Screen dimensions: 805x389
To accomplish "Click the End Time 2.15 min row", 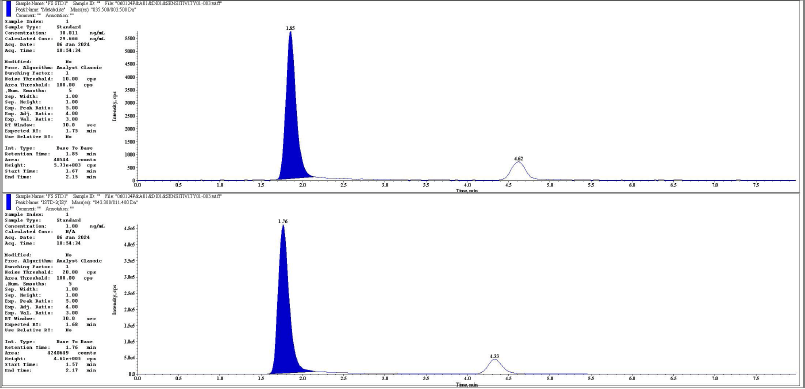I will 50,177.
